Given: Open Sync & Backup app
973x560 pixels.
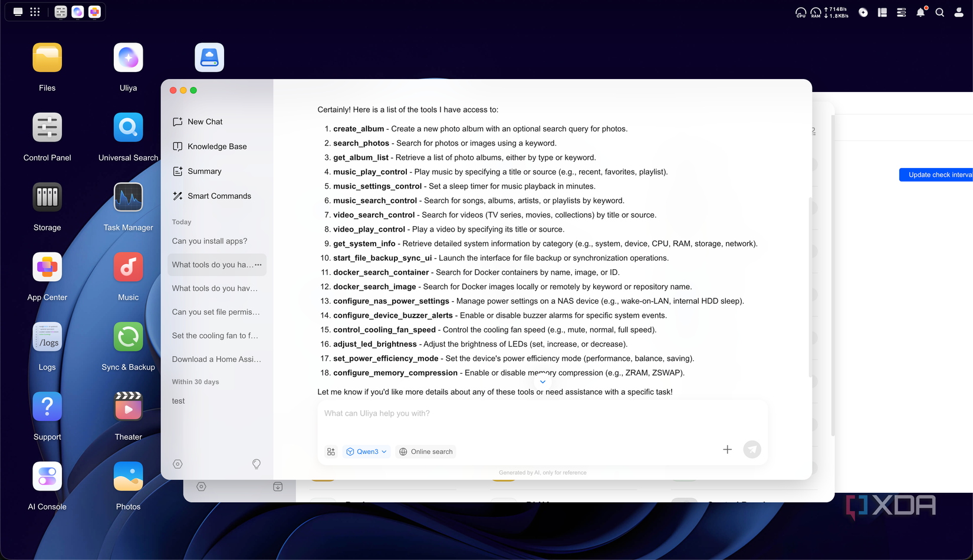Looking at the screenshot, I should (128, 337).
